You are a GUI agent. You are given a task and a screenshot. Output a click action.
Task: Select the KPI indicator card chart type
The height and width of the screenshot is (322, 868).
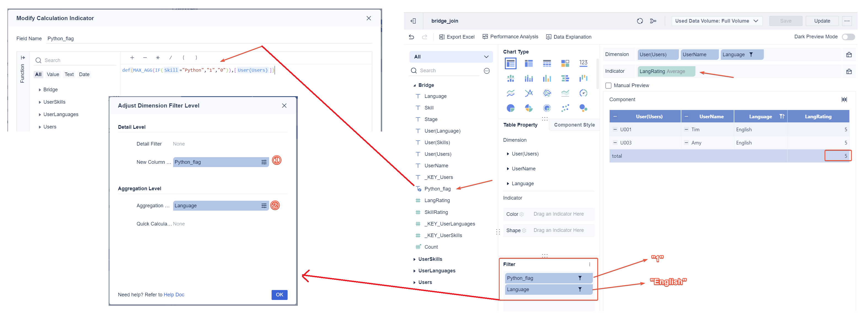click(x=583, y=63)
